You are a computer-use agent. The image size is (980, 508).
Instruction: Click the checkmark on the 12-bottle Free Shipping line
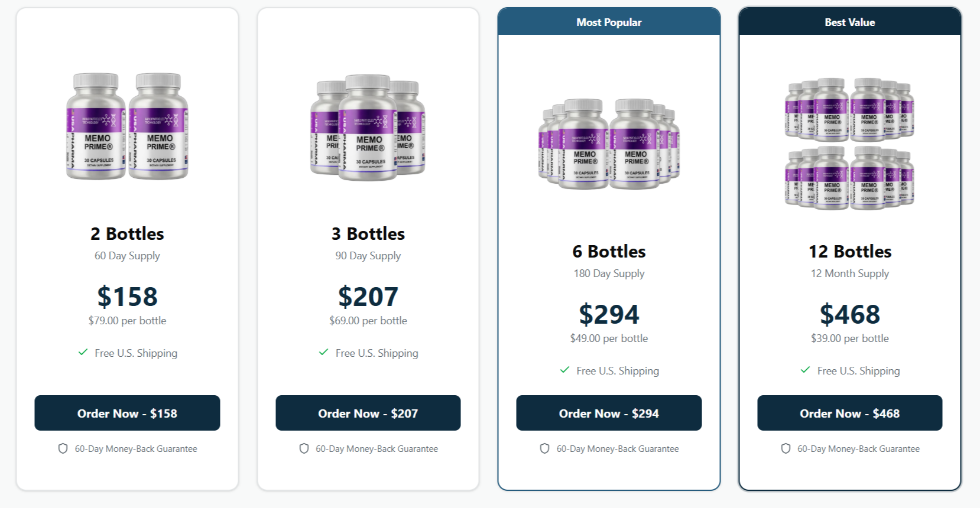[805, 370]
